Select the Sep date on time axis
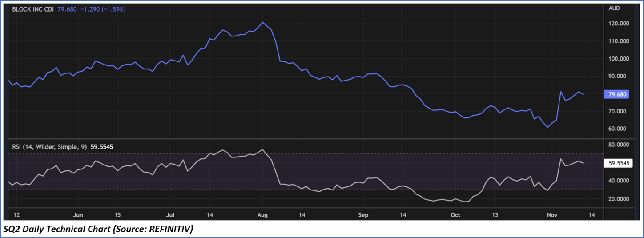Screen dimensions: 644x238 coord(363,215)
